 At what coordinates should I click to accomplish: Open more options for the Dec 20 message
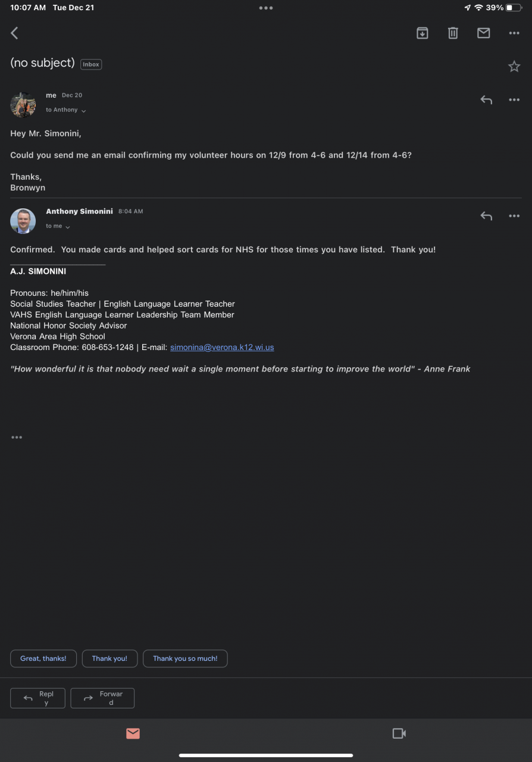514,100
